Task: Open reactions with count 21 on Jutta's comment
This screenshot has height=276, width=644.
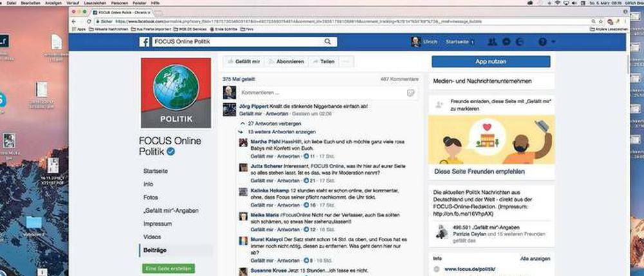Action: [309, 181]
